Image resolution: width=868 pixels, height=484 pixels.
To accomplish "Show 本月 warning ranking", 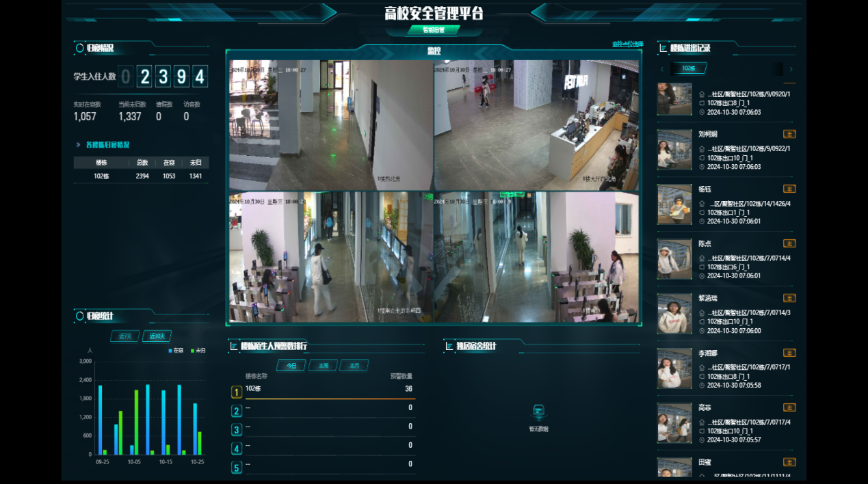I will pos(354,366).
